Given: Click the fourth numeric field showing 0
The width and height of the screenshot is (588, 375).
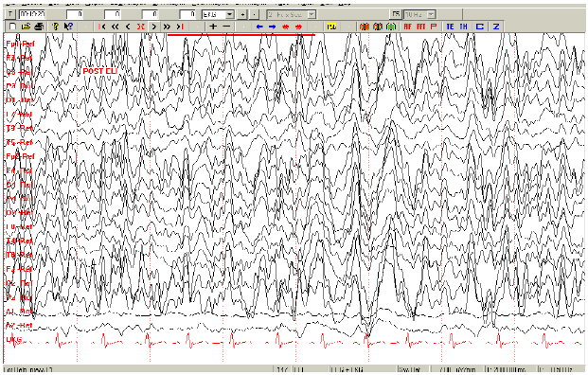Looking at the screenshot, I should coord(187,14).
